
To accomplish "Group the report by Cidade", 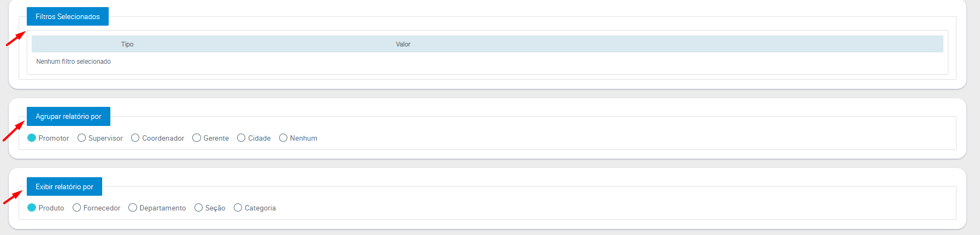I will pyautogui.click(x=241, y=138).
